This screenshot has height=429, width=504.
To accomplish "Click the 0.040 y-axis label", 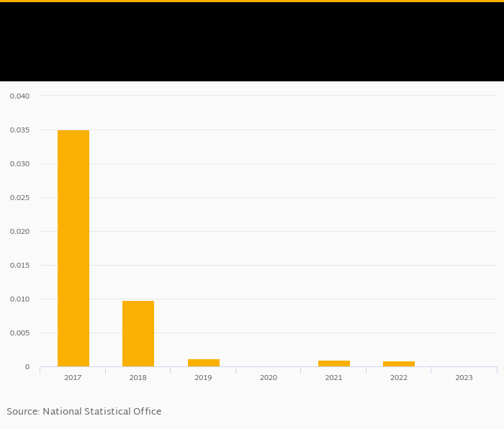I will [x=19, y=96].
